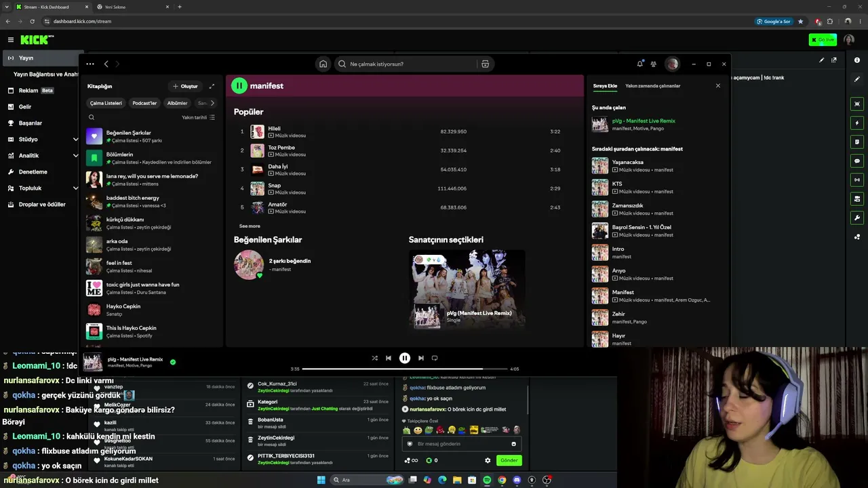Go to Spotify Home
Image resolution: width=868 pixels, height=488 pixels.
[323, 64]
